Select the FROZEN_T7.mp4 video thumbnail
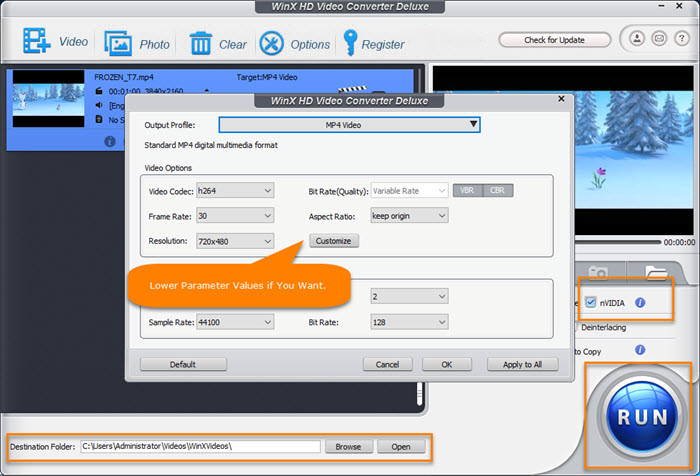The image size is (700, 476). pyautogui.click(x=48, y=99)
